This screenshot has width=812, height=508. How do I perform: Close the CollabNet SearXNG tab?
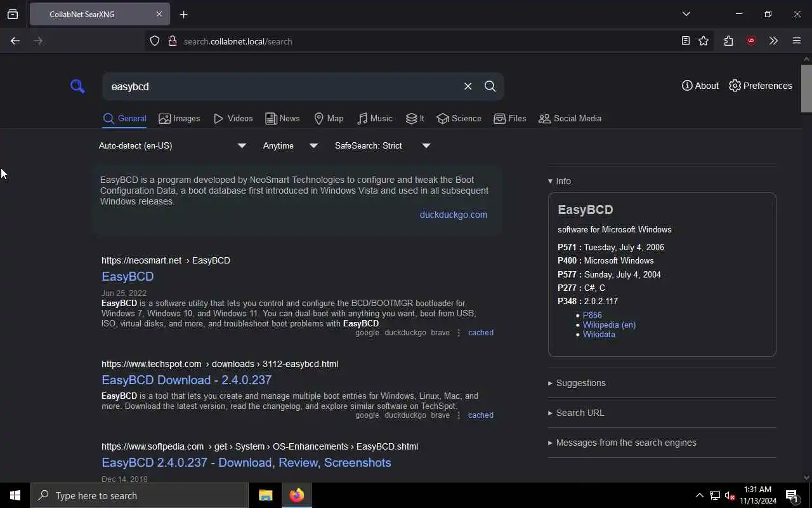(159, 14)
